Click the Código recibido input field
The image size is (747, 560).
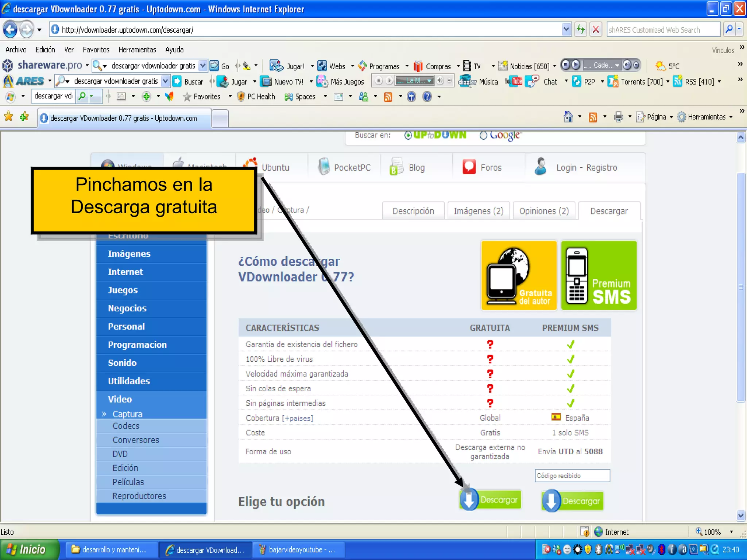point(572,475)
